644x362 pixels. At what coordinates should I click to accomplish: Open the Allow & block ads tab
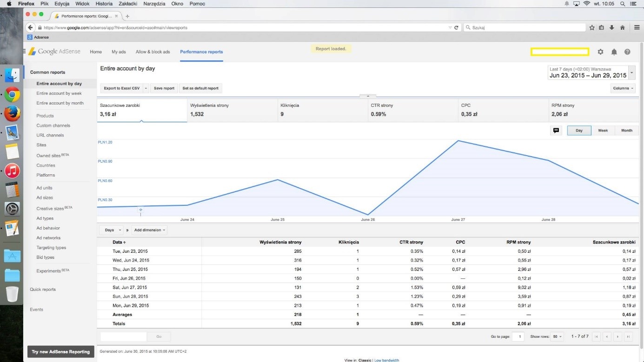coord(153,52)
